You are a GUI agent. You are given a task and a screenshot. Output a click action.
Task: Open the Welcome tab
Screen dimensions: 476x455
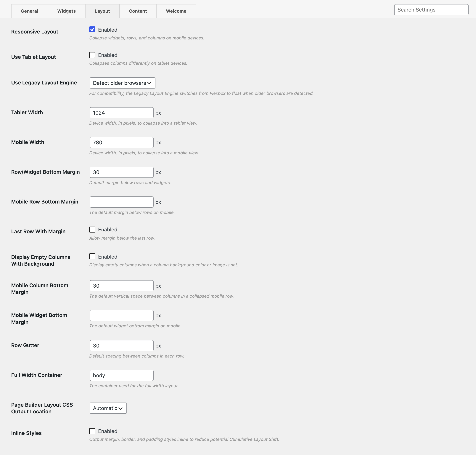176,11
